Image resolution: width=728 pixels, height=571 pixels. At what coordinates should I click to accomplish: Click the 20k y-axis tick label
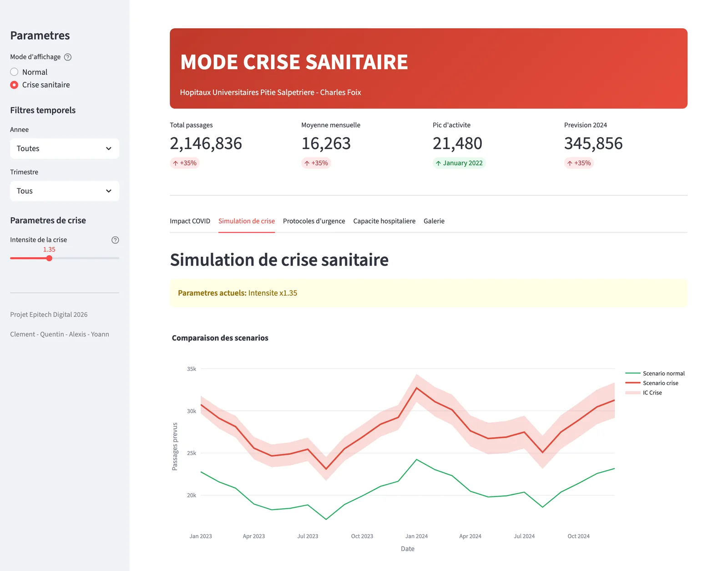(192, 496)
